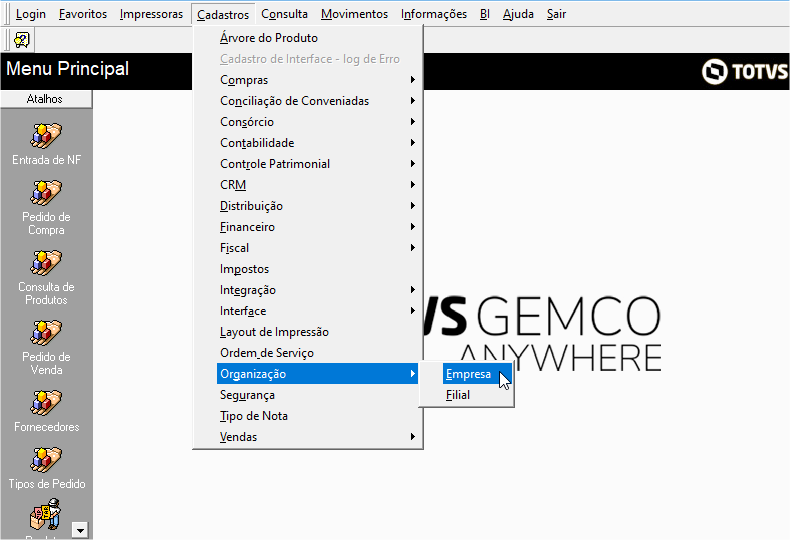Viewport: 790px width, 540px height.
Task: Select Layout de Impressão menu entry
Action: [318, 332]
